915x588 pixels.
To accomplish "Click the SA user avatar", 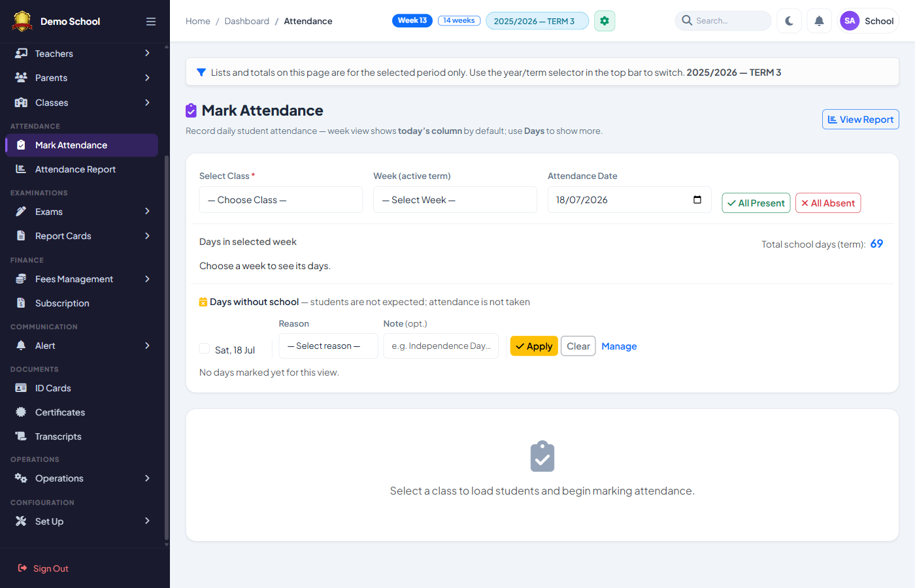I will (850, 21).
